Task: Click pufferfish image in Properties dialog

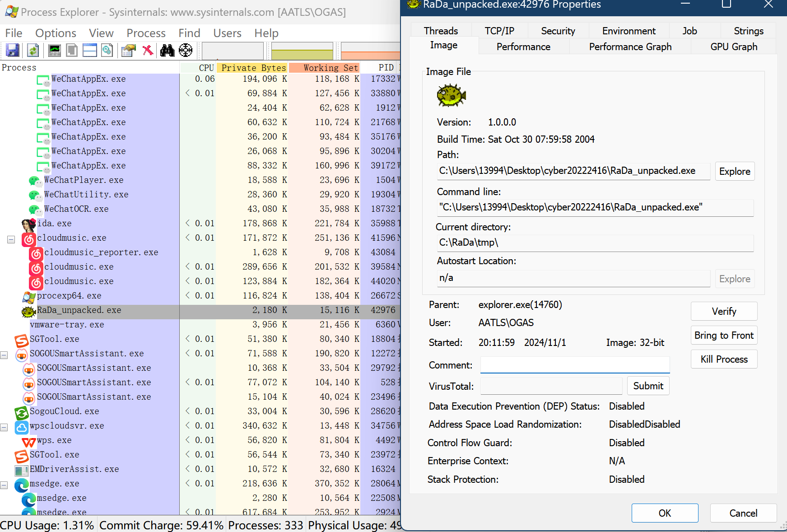Action: (451, 95)
